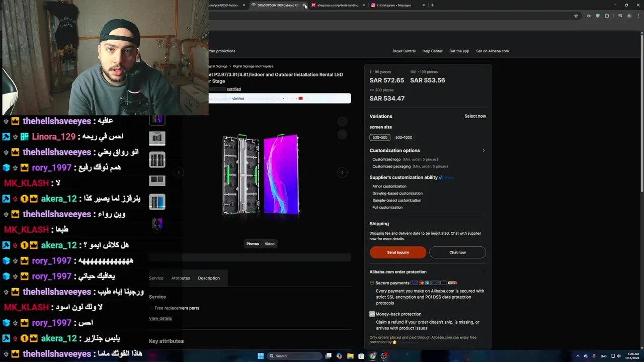Open Digital Signage and Displays breadcrumb
Viewport: 644px width, 362px height.
tap(253, 66)
